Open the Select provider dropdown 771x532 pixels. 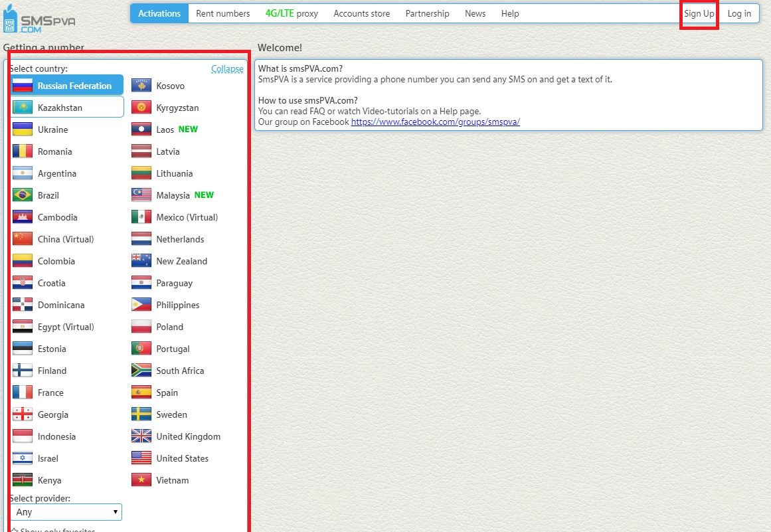(66, 512)
